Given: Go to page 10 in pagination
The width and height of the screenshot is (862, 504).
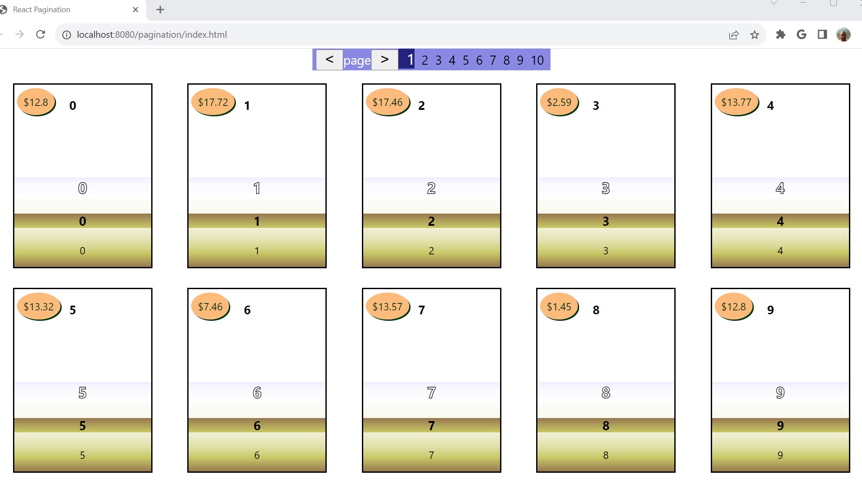Looking at the screenshot, I should [x=537, y=60].
